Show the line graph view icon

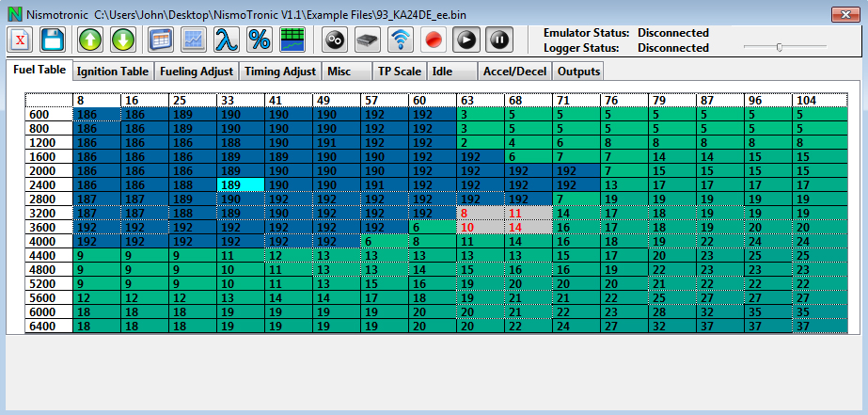tap(193, 40)
